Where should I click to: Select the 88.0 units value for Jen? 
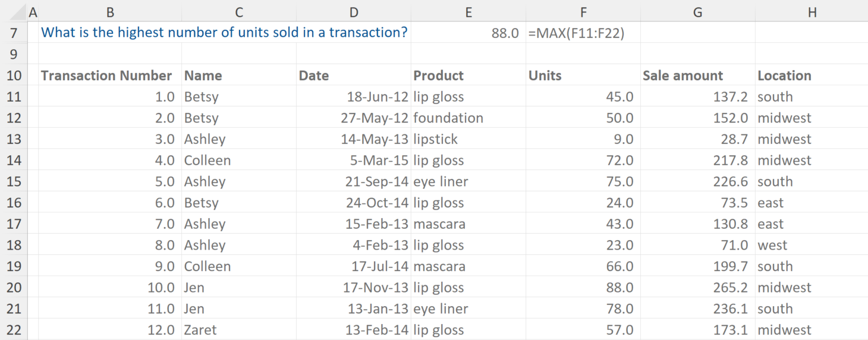(583, 287)
